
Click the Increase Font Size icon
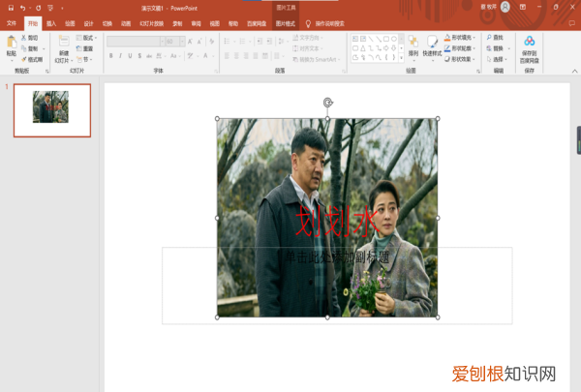(190, 41)
